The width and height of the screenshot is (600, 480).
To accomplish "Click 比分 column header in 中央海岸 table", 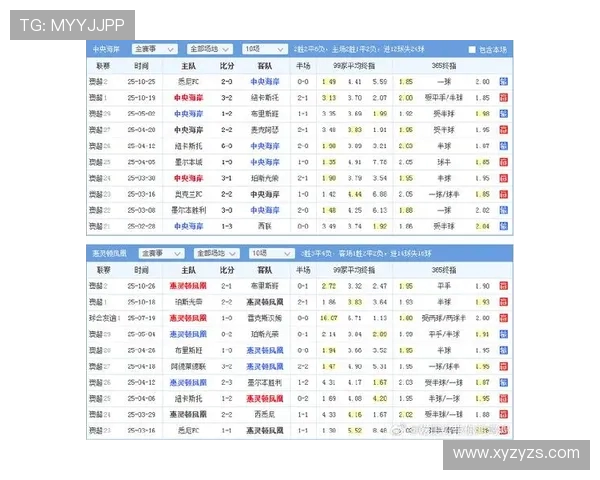I will [227, 66].
